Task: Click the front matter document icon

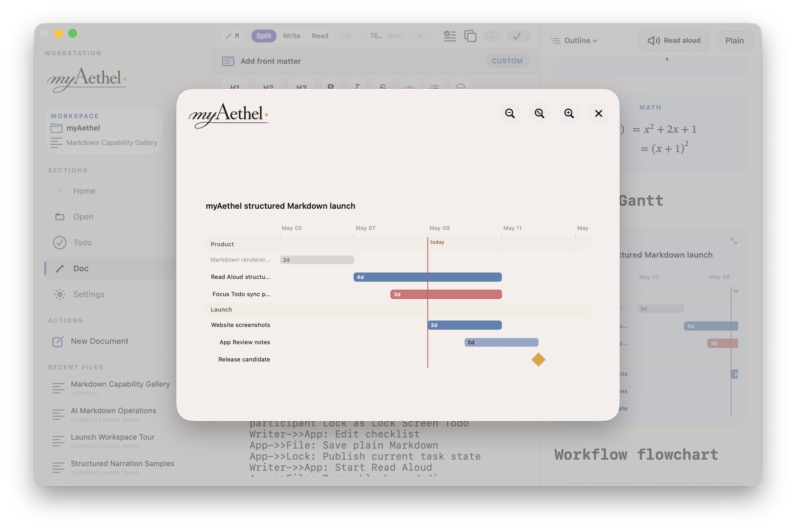Action: [x=228, y=61]
